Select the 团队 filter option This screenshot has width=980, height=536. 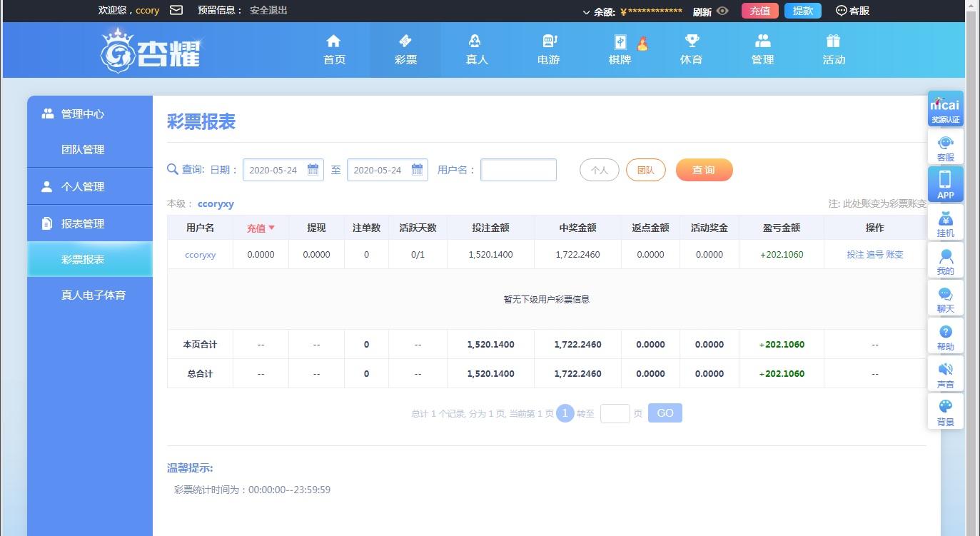click(645, 170)
